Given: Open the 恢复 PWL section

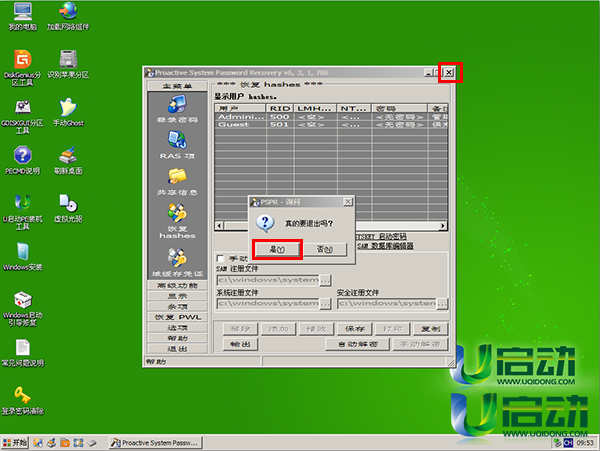Looking at the screenshot, I should (177, 317).
